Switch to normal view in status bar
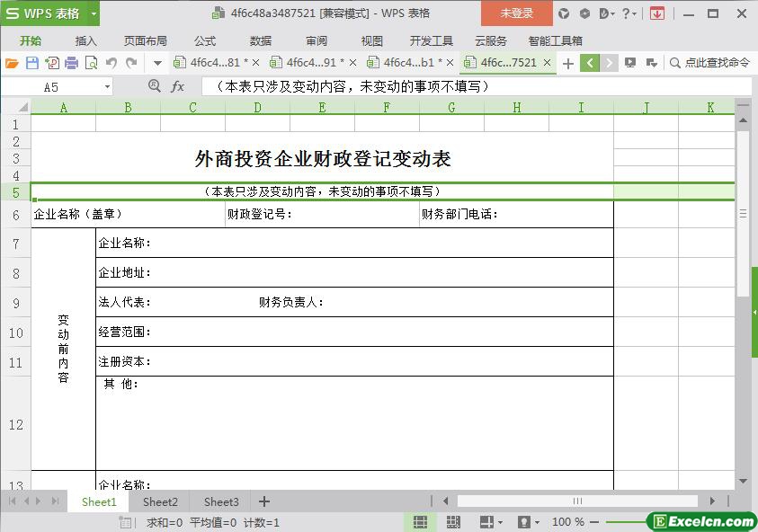 point(420,522)
